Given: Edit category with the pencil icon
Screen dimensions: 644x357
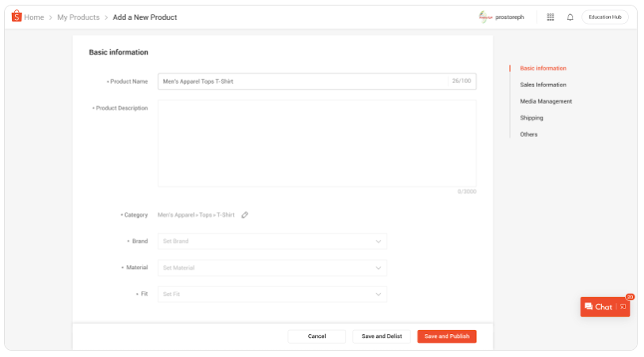Looking at the screenshot, I should click(245, 215).
